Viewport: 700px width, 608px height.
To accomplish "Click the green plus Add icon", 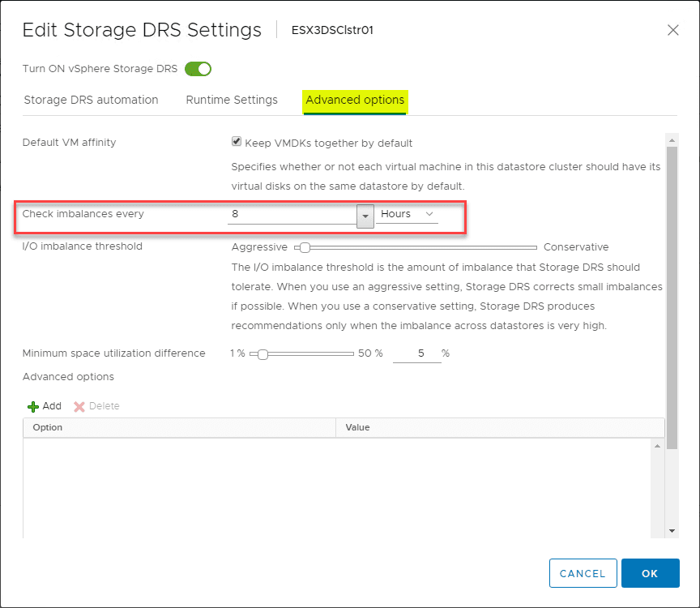I will 33,406.
